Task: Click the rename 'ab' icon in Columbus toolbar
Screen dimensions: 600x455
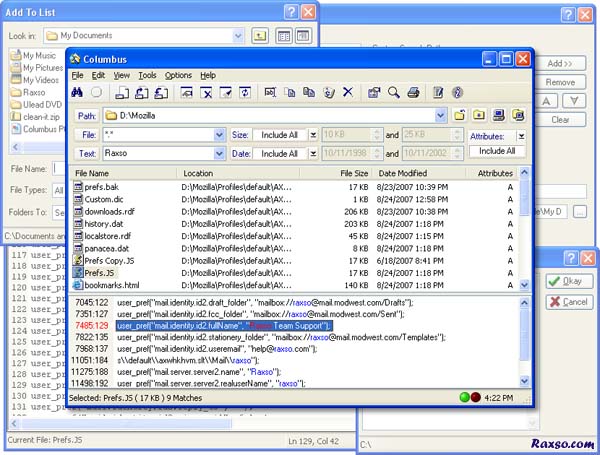Action: point(270,92)
